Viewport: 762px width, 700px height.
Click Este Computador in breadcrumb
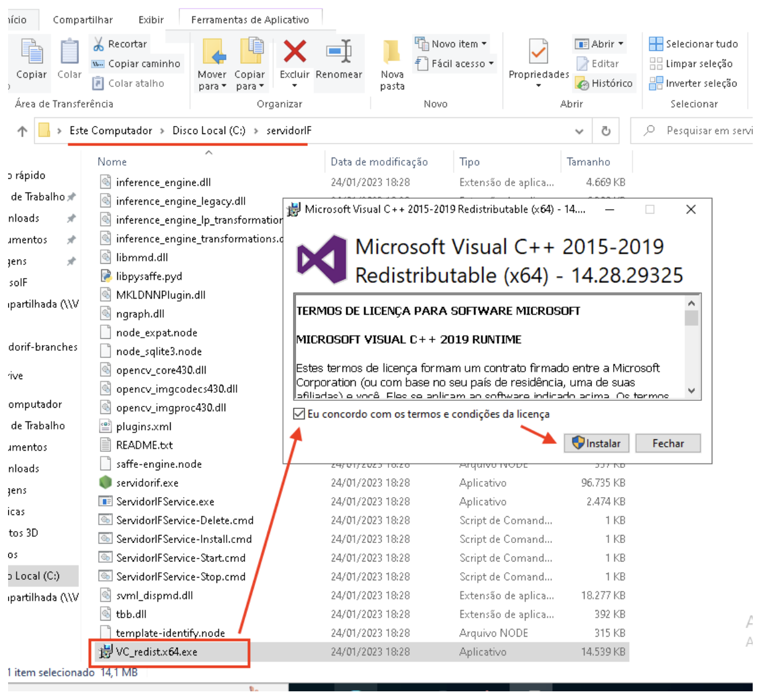(110, 131)
